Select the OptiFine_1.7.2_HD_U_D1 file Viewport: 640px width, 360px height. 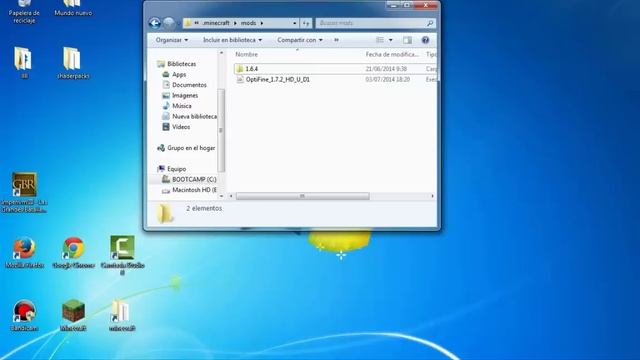[x=278, y=80]
